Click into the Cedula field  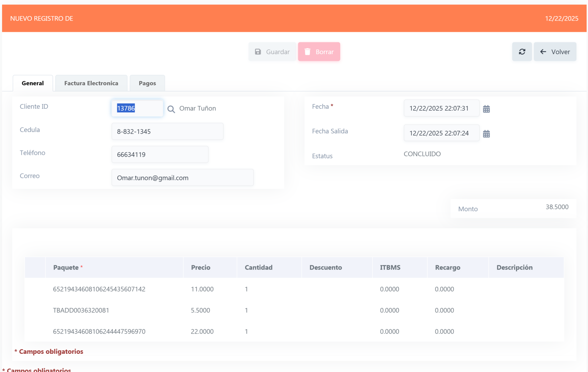[167, 131]
